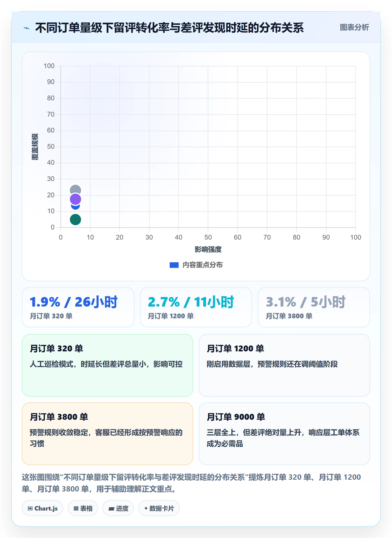Select the "1.9% / 26小时" stat value

click(x=74, y=302)
